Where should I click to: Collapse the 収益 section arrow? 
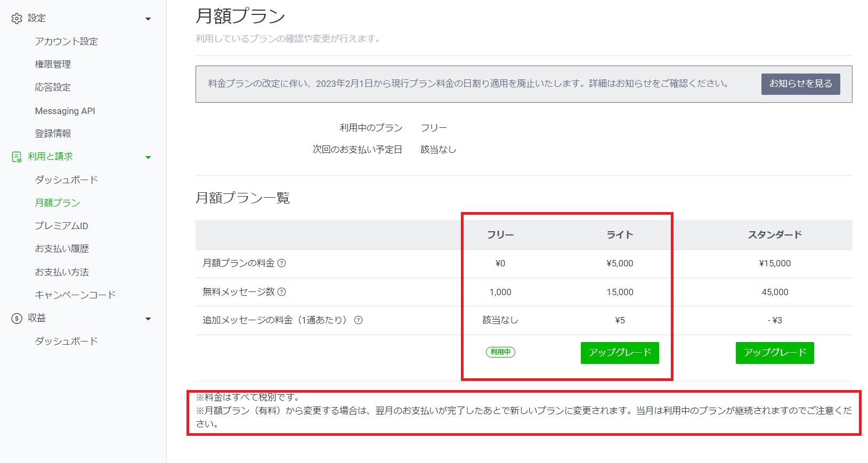[148, 319]
